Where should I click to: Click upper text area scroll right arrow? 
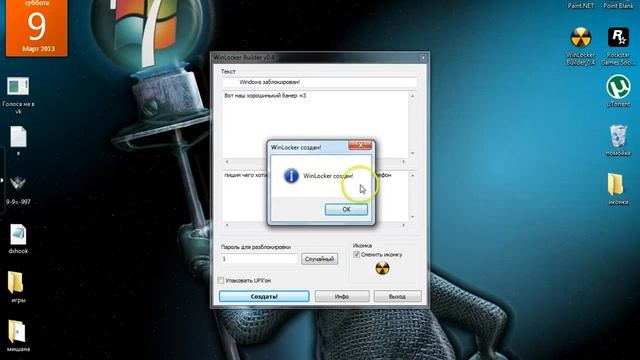(x=404, y=162)
